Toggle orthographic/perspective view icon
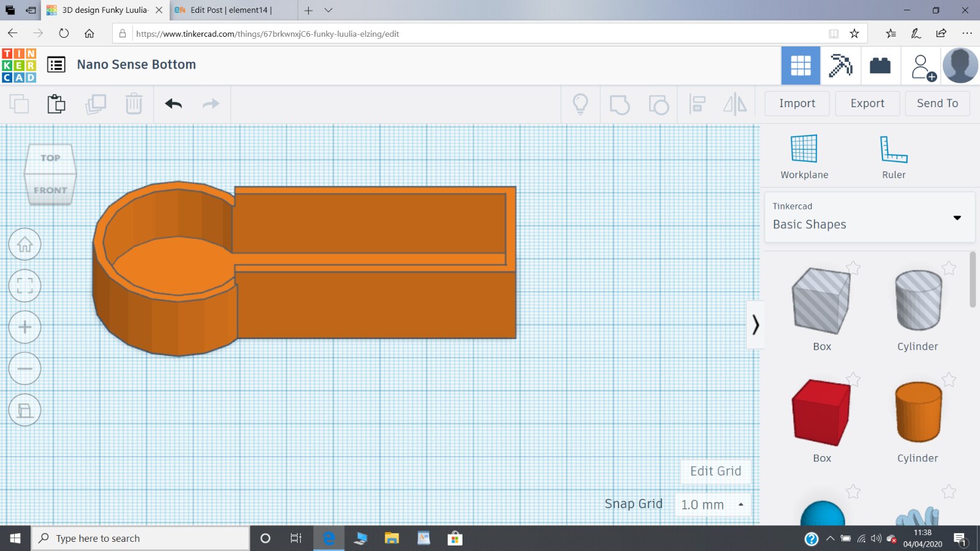980x551 pixels. (24, 410)
